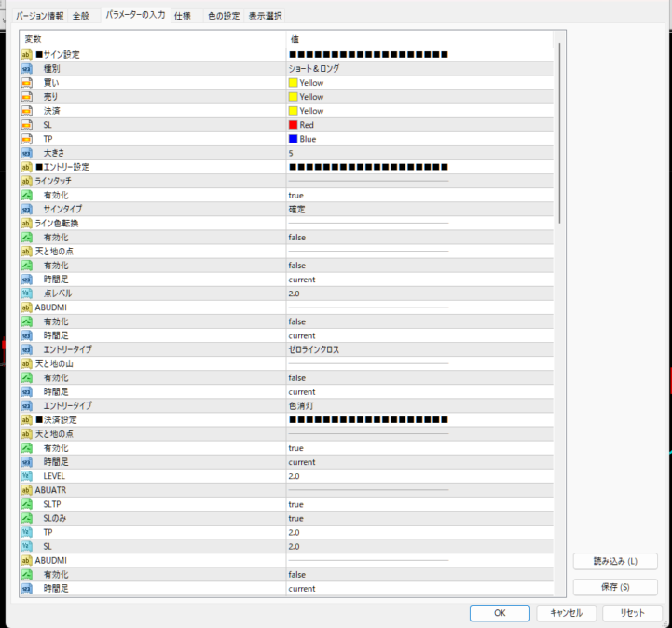Toggle the true value under ラインタッチ 有効化
Screen dimensions: 672x628
coord(295,196)
